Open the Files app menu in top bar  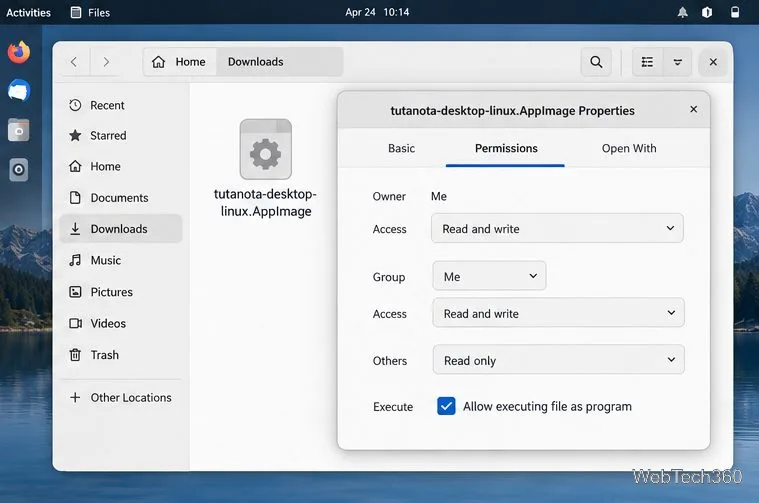point(90,13)
